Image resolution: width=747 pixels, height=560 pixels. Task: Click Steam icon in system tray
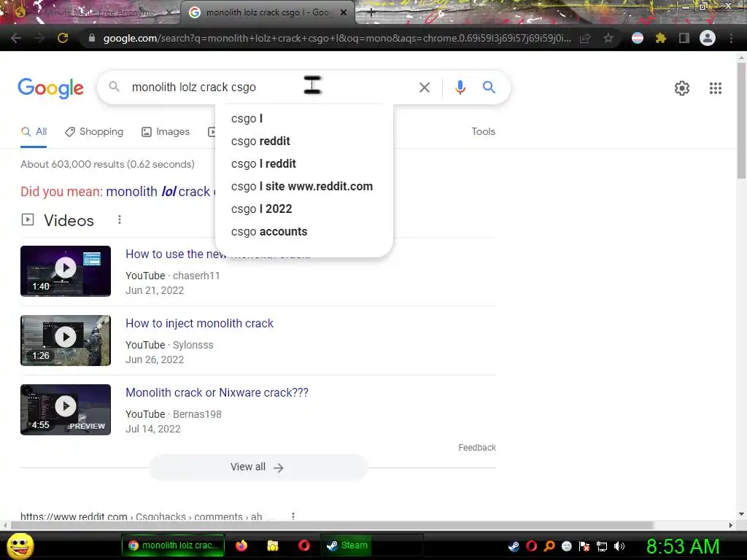514,546
